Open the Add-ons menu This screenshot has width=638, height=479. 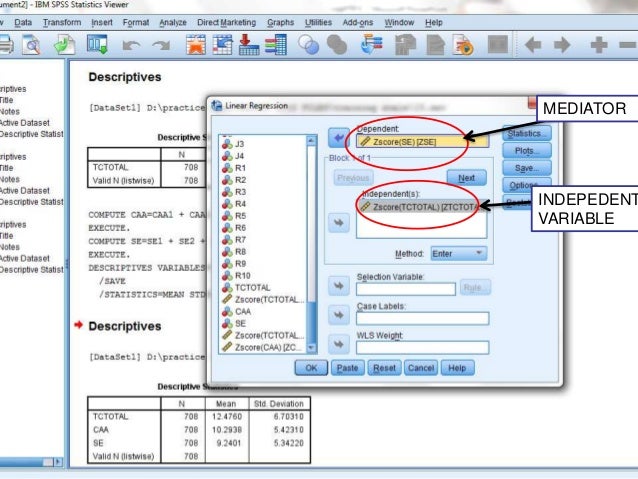click(358, 22)
